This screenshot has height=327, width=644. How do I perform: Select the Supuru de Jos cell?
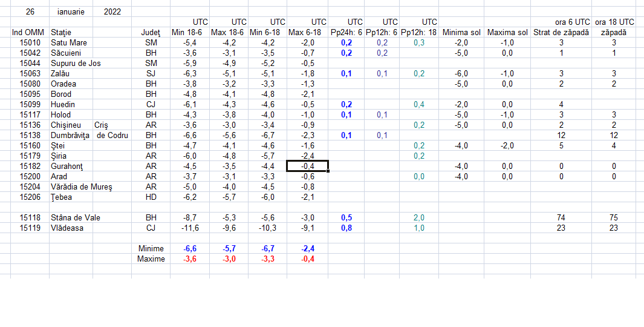pyautogui.click(x=71, y=64)
